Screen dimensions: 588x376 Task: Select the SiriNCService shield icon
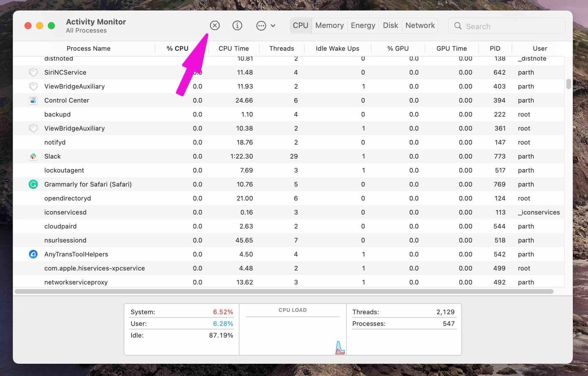click(33, 73)
